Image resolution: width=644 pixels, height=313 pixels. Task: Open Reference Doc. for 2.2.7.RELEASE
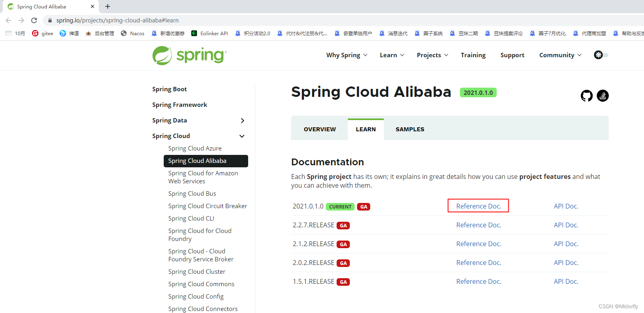479,225
